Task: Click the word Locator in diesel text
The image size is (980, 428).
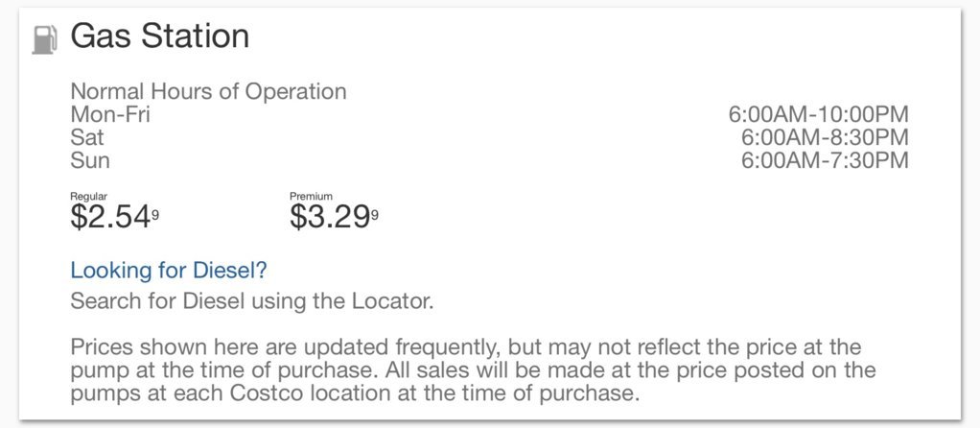Action: [393, 301]
